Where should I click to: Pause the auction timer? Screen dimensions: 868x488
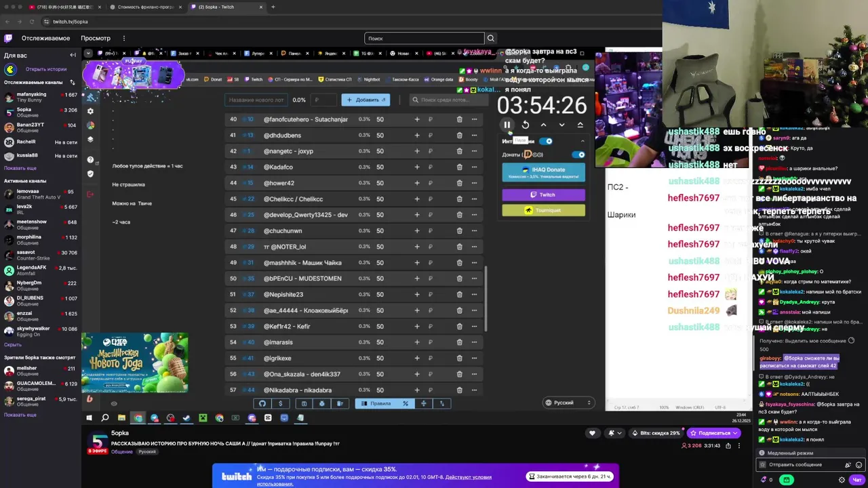click(x=507, y=125)
